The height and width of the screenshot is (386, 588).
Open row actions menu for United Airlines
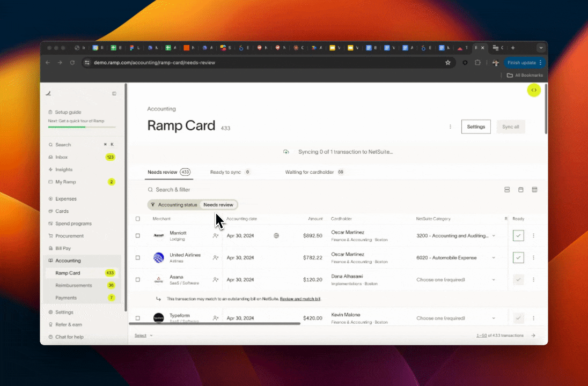(533, 258)
